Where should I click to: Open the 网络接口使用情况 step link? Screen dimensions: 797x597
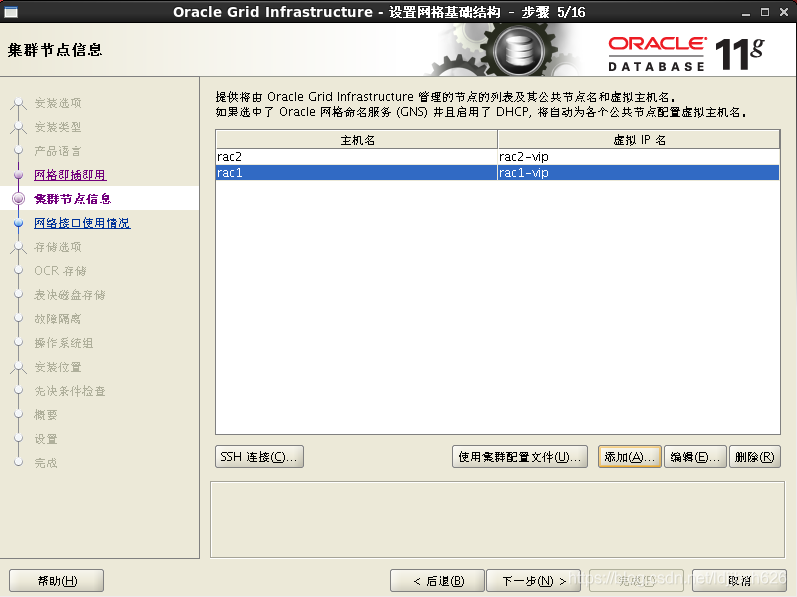pos(82,223)
